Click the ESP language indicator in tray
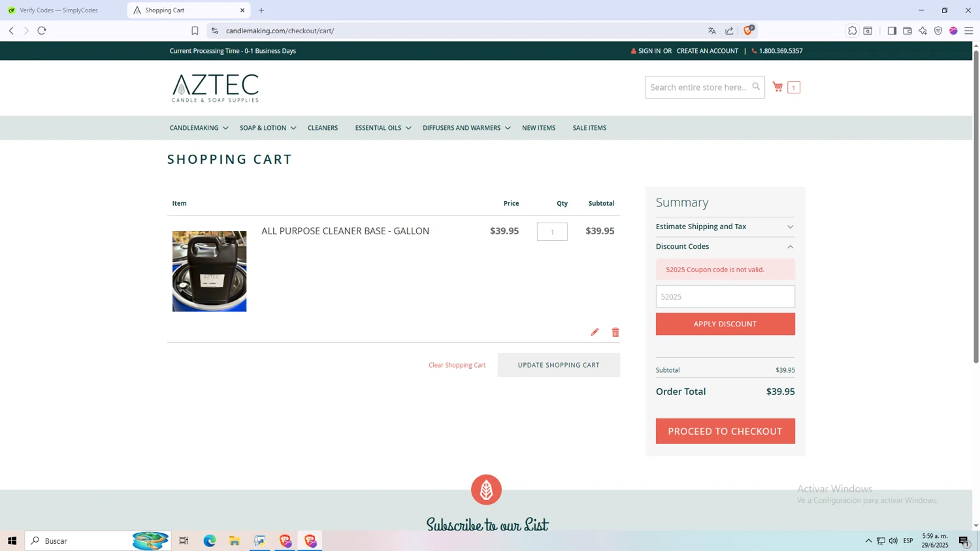The width and height of the screenshot is (980, 551). 908,541
